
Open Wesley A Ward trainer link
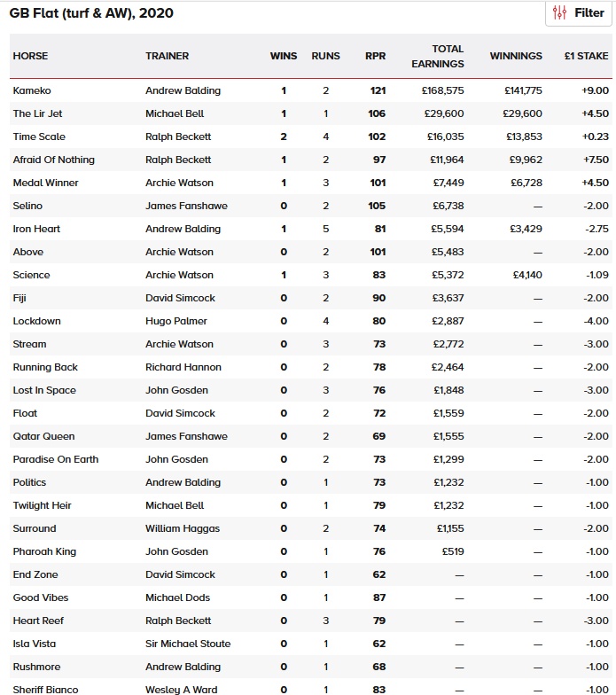tap(183, 690)
